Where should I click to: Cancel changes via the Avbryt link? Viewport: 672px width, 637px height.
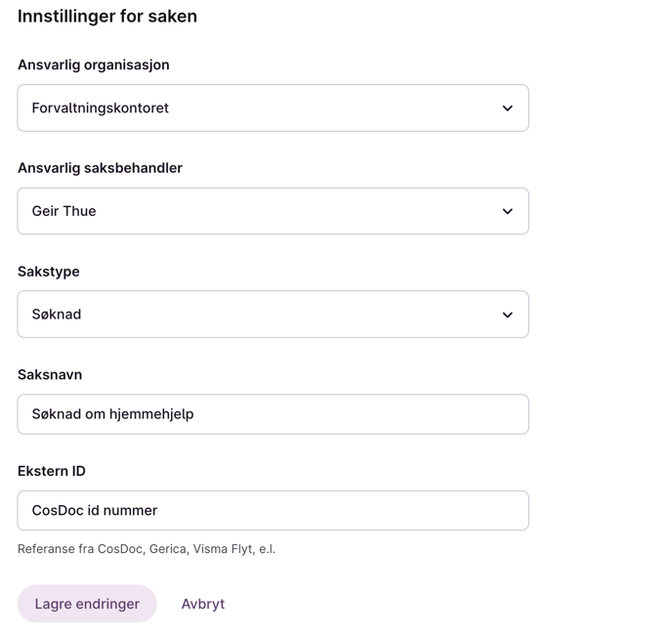click(203, 604)
